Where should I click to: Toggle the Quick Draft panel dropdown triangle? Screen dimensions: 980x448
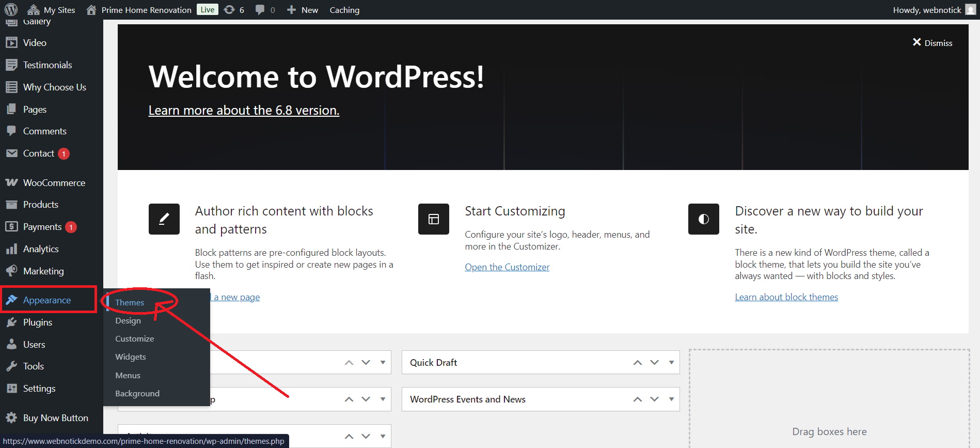click(671, 363)
